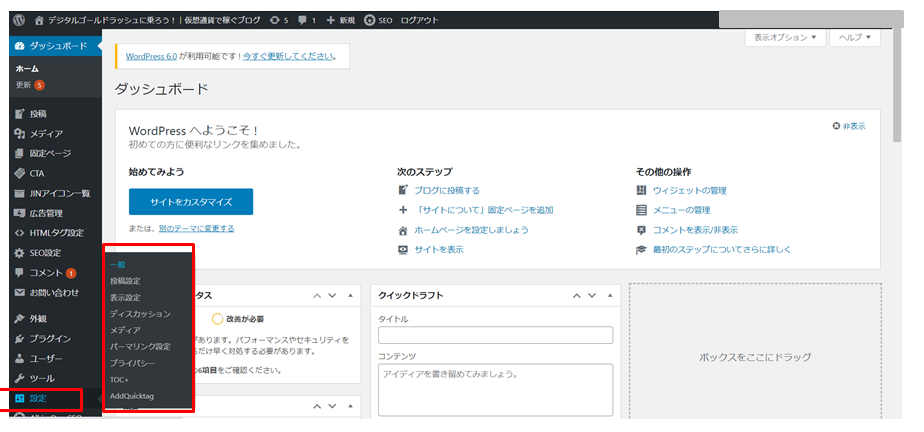Open the site home icon in admin bar

click(39, 20)
